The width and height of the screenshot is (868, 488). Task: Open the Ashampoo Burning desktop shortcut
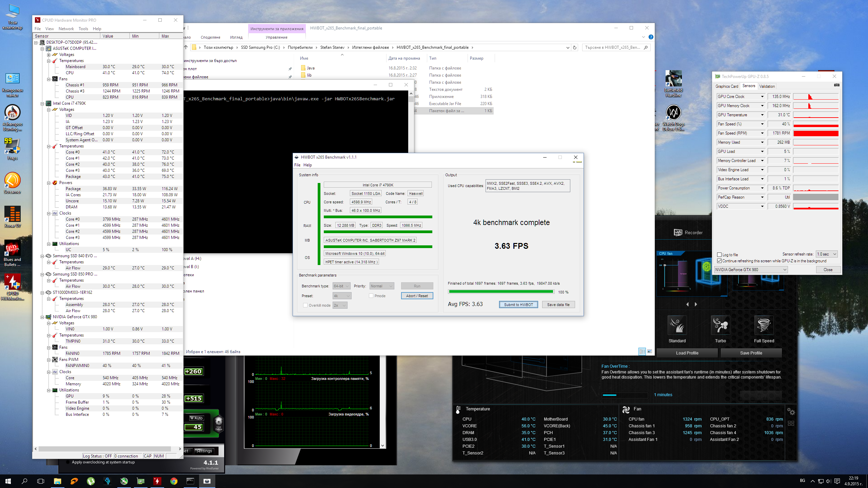tap(13, 117)
